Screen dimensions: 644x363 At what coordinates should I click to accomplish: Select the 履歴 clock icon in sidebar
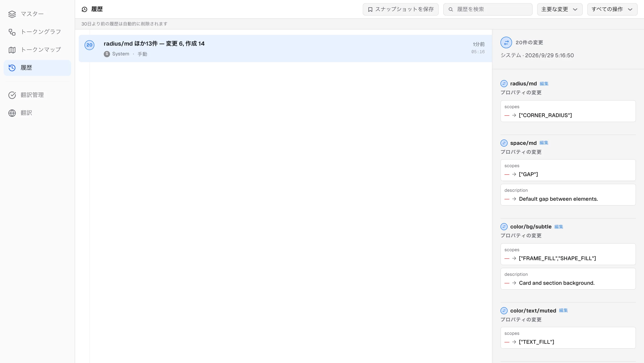coord(12,68)
